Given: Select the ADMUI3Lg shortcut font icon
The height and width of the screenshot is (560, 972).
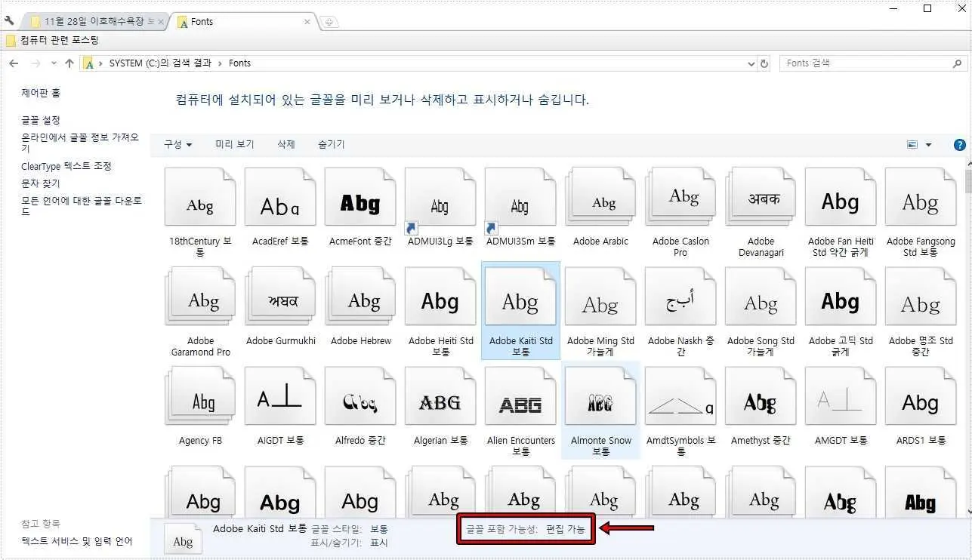Looking at the screenshot, I should [x=440, y=197].
